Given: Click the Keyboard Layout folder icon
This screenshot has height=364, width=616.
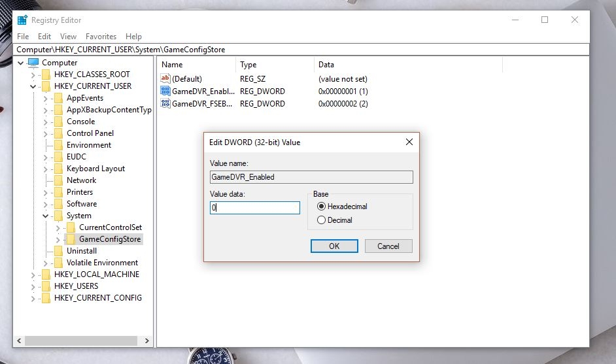Looking at the screenshot, I should 59,169.
